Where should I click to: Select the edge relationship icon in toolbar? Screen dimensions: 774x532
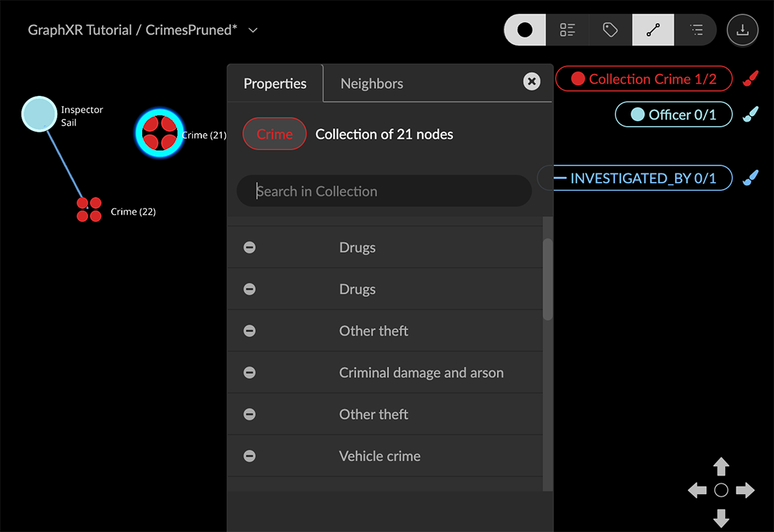pos(653,30)
